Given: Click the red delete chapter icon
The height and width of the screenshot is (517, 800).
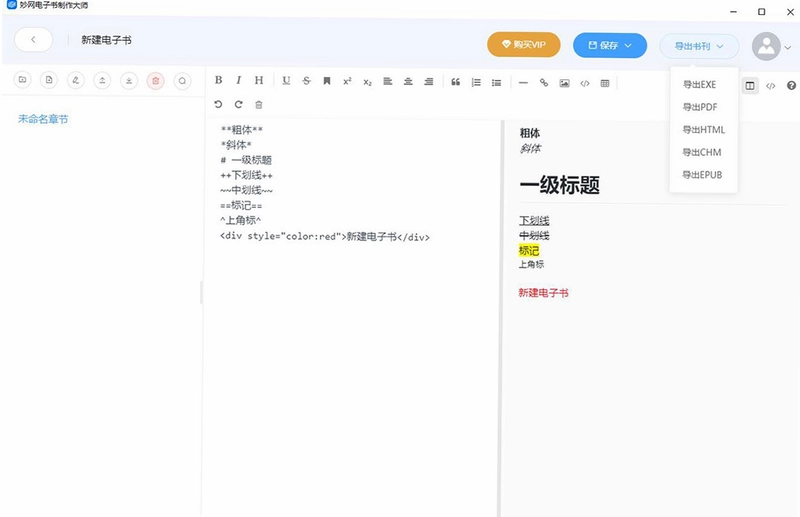Looking at the screenshot, I should 156,80.
